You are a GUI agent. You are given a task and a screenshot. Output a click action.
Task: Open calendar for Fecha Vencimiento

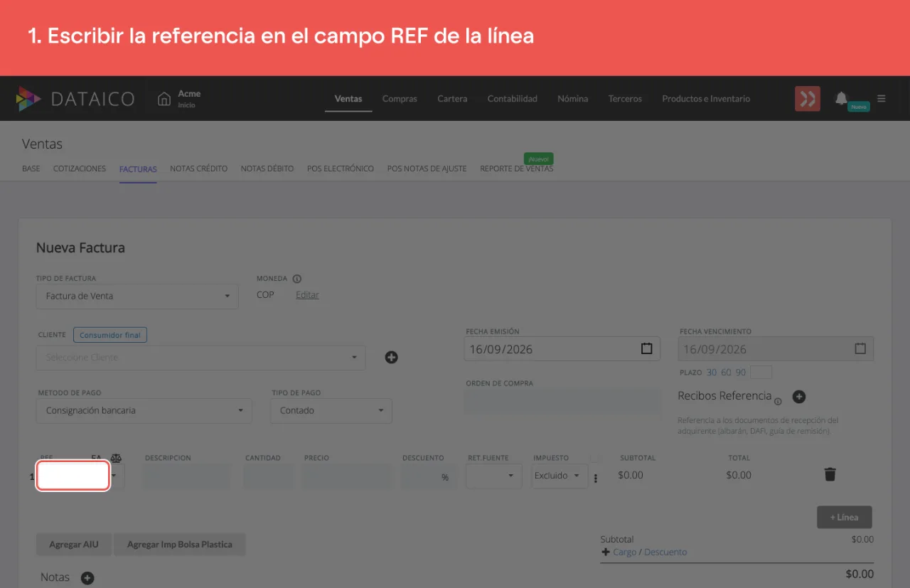(x=860, y=349)
